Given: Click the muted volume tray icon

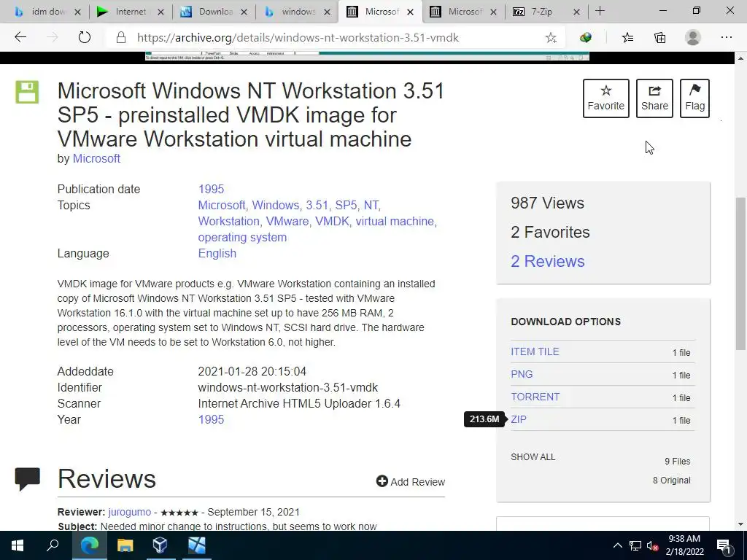Looking at the screenshot, I should click(653, 545).
